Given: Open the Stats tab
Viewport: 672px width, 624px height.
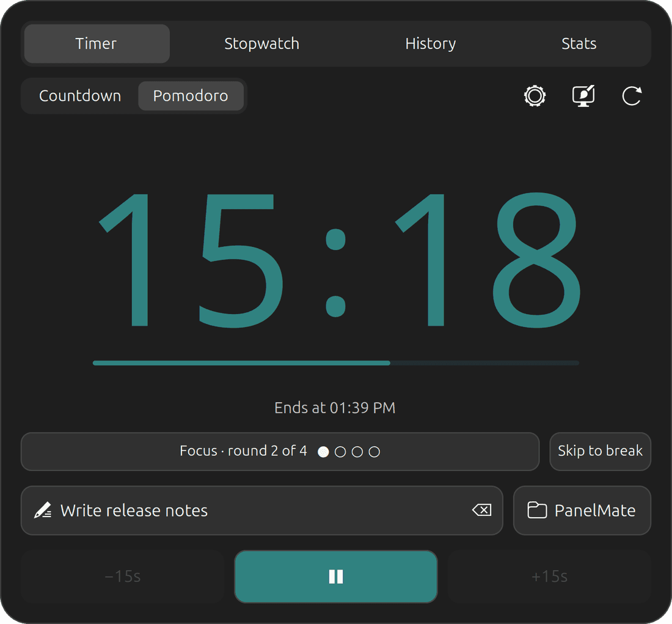Looking at the screenshot, I should (579, 44).
